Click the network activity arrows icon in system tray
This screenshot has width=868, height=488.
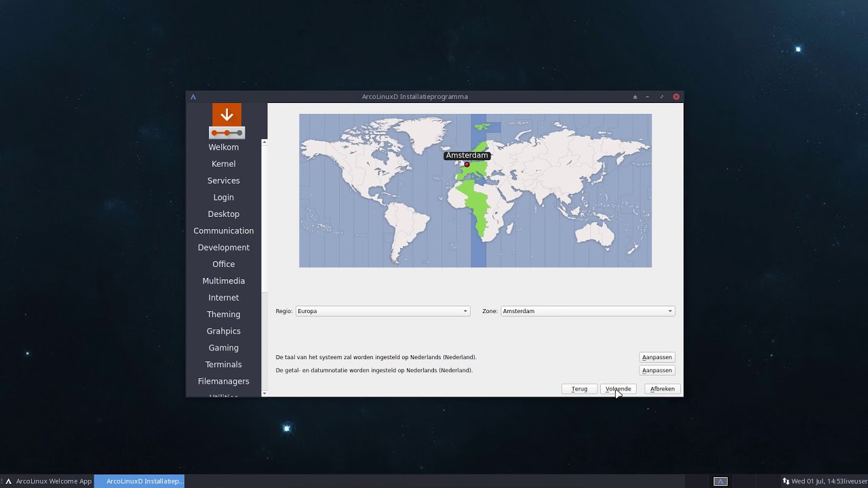pos(786,481)
